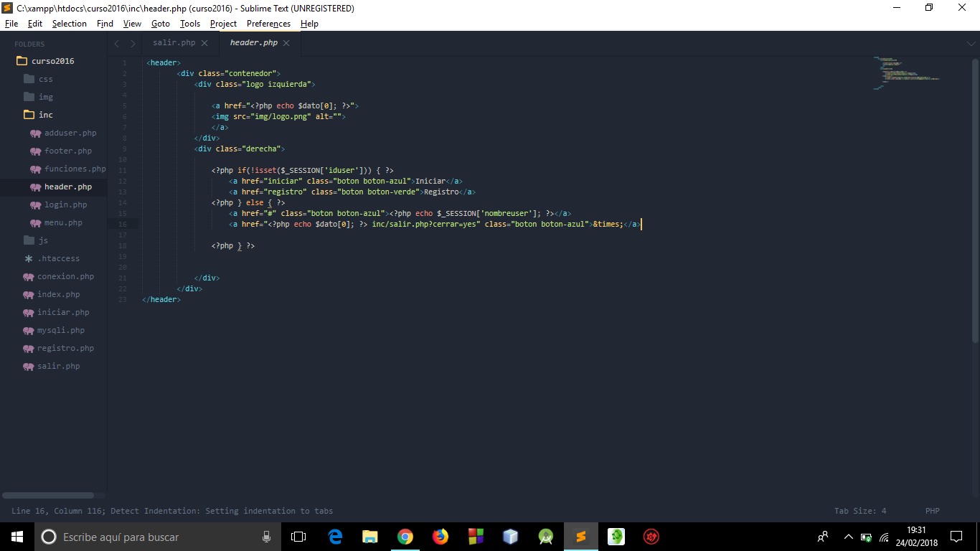The width and height of the screenshot is (980, 551).
Task: Click Tab Size: 4 in status bar
Action: click(x=860, y=511)
